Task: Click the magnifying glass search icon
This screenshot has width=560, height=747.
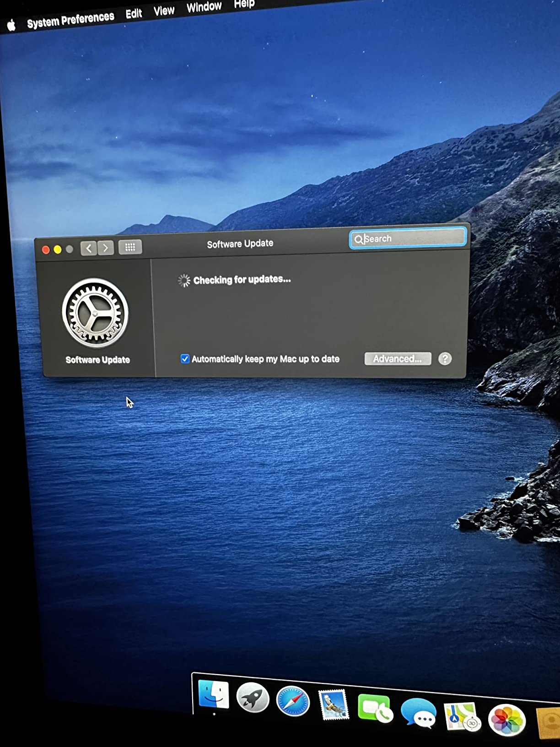Action: click(x=358, y=239)
